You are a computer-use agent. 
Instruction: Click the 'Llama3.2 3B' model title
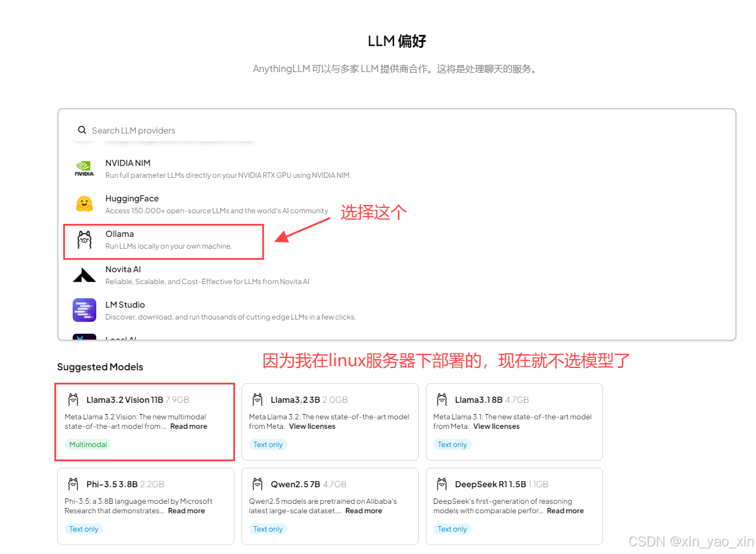295,400
